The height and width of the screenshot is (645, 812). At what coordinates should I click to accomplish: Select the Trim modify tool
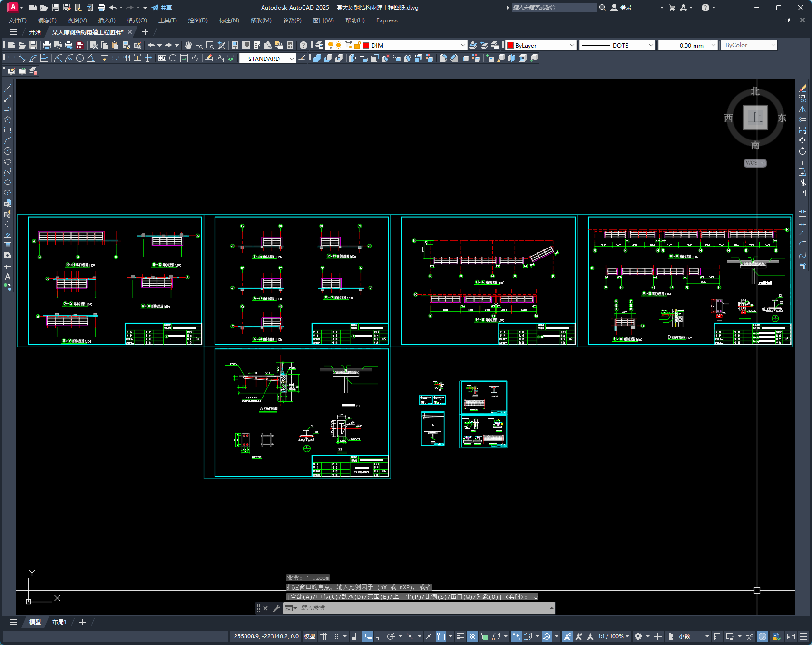tap(802, 182)
